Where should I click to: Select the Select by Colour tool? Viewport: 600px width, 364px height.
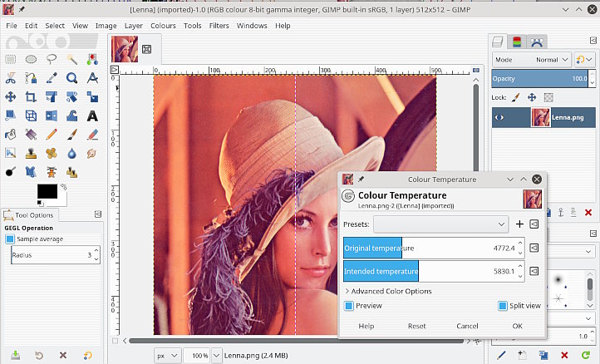[92, 59]
